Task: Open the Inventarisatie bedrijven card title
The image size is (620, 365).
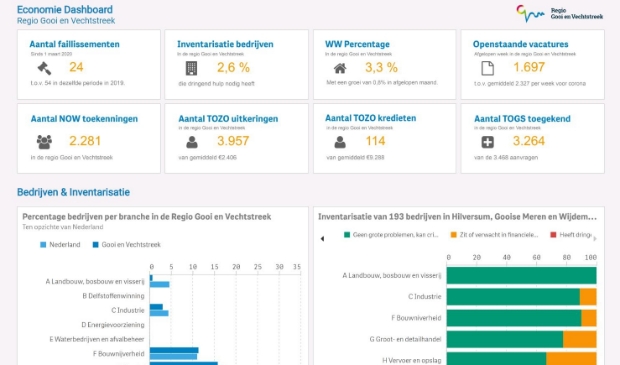Action: [x=225, y=44]
